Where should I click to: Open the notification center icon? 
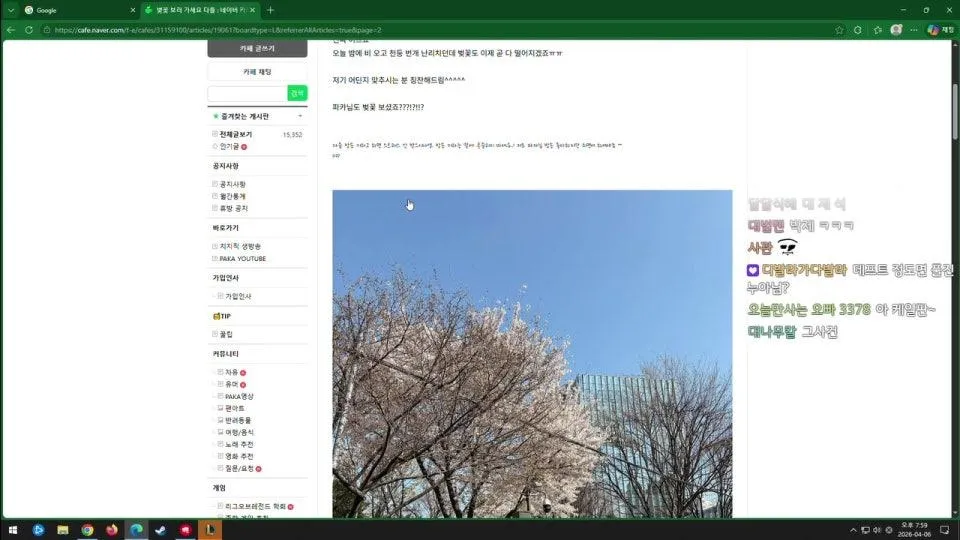tap(945, 530)
